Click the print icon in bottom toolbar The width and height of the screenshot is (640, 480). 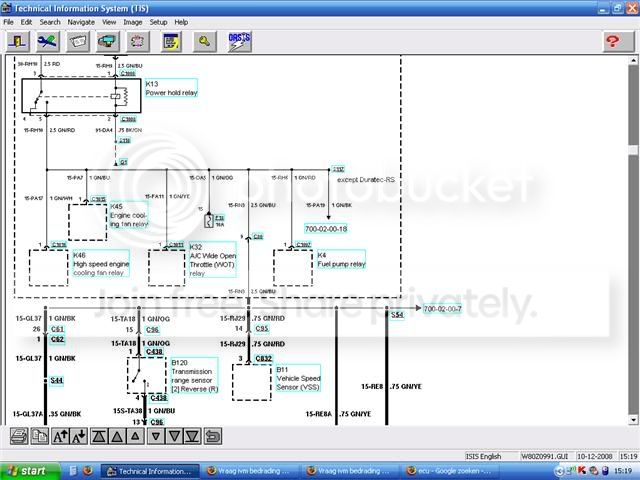click(x=19, y=436)
